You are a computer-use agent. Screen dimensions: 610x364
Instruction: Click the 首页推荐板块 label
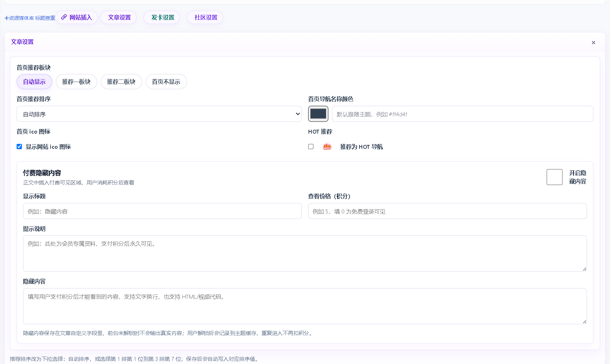(x=34, y=67)
